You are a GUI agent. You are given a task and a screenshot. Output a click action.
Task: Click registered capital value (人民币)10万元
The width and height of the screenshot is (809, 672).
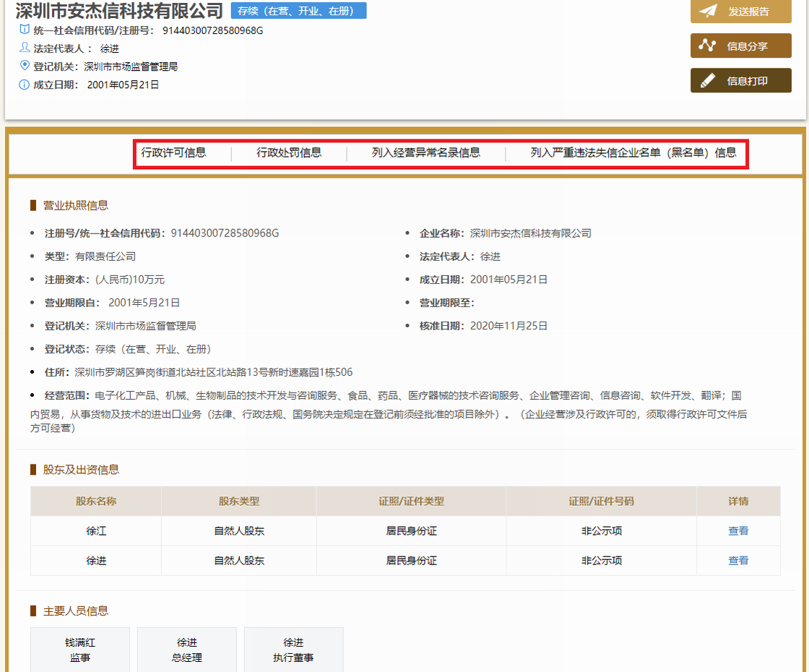[130, 280]
